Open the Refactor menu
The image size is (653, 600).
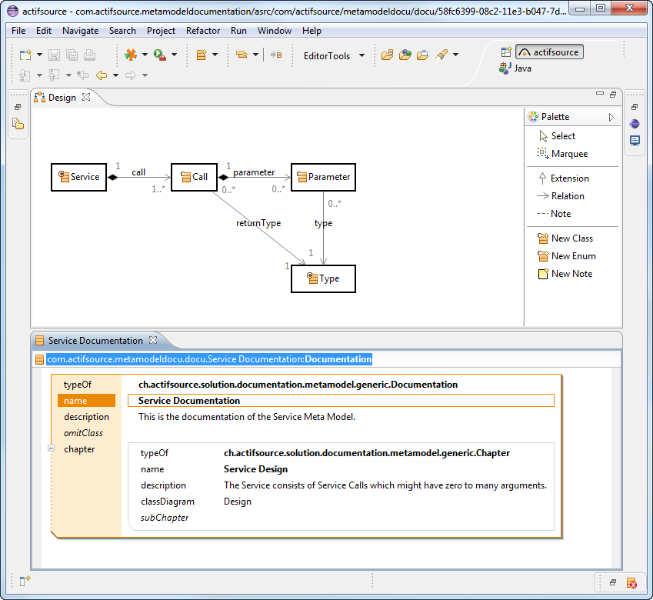[203, 31]
